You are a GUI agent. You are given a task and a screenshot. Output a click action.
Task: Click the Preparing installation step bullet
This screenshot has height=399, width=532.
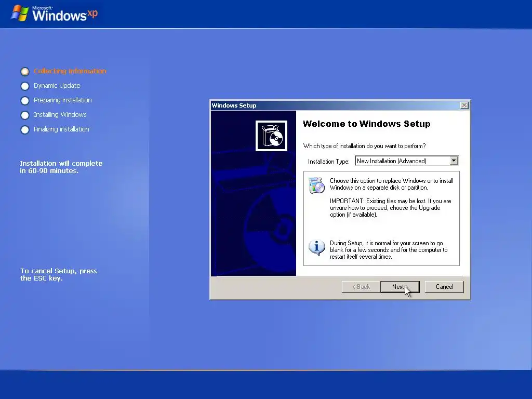coord(25,101)
